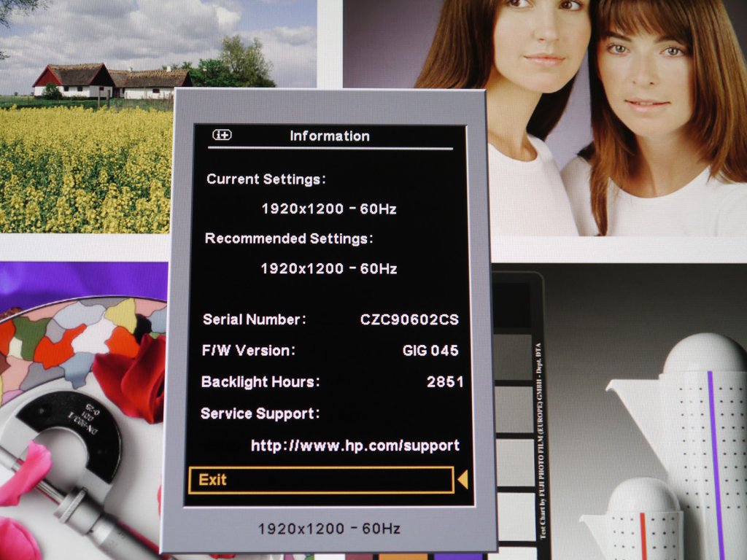The height and width of the screenshot is (560, 747).
Task: Click the Information menu title
Action: click(330, 136)
